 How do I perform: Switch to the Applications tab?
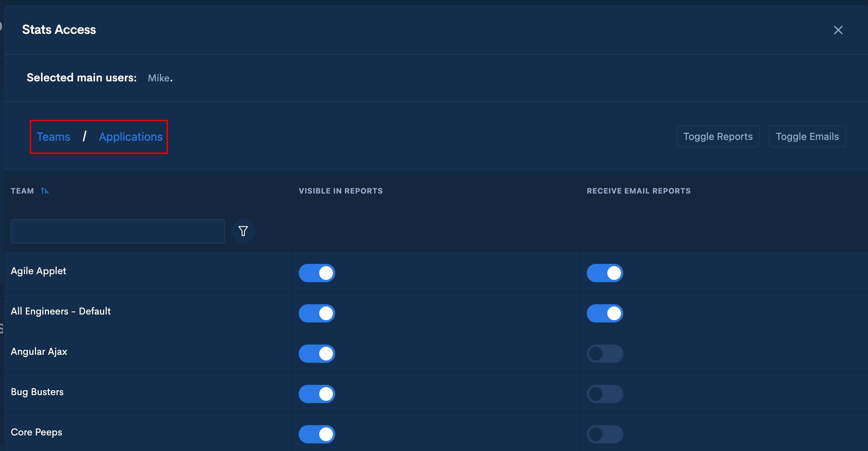point(131,137)
